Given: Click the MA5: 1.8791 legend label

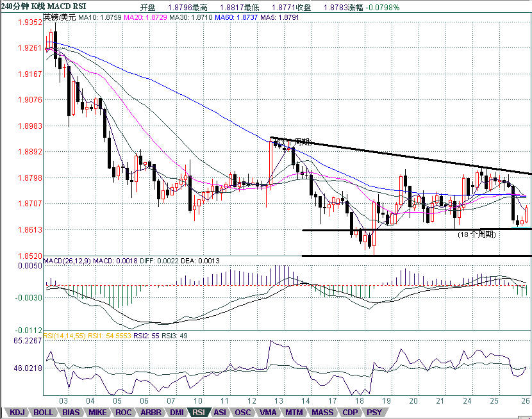Looking at the screenshot, I should click(x=279, y=17).
